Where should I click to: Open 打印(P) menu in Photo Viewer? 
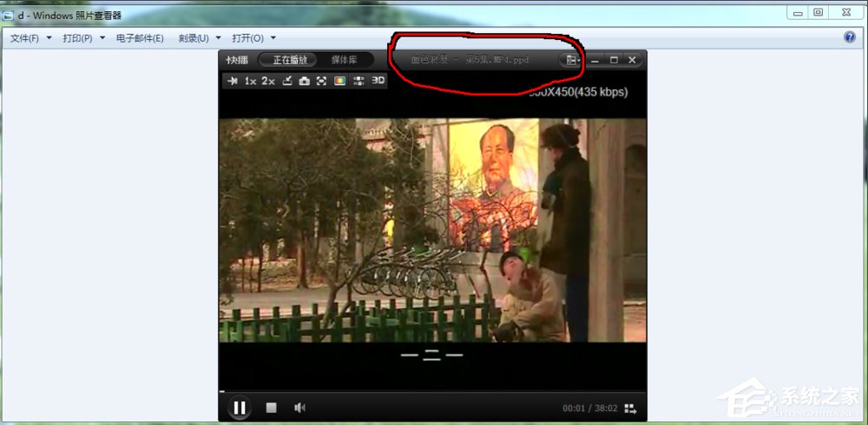pyautogui.click(x=77, y=38)
